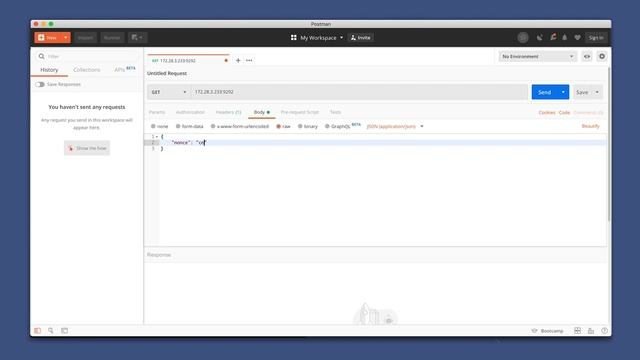The width and height of the screenshot is (640, 360).
Task: Click the editor vertical scrollbar
Action: [609, 145]
